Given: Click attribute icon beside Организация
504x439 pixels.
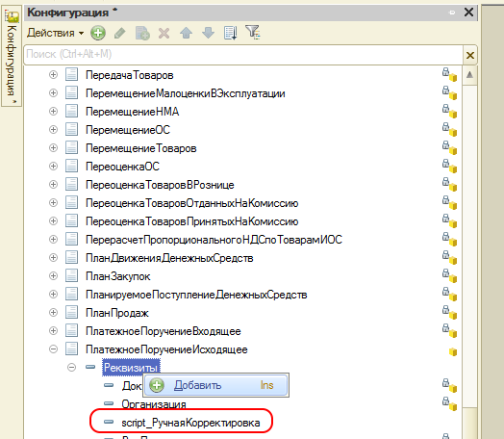Looking at the screenshot, I should tap(109, 403).
